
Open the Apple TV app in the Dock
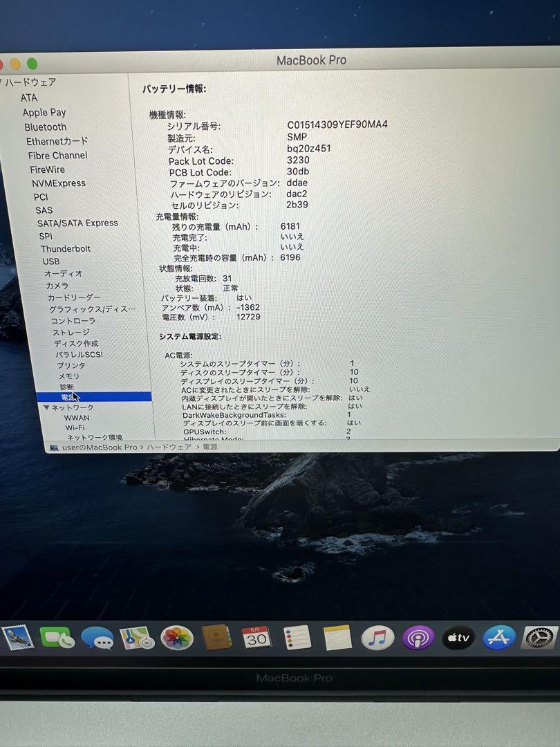(458, 638)
